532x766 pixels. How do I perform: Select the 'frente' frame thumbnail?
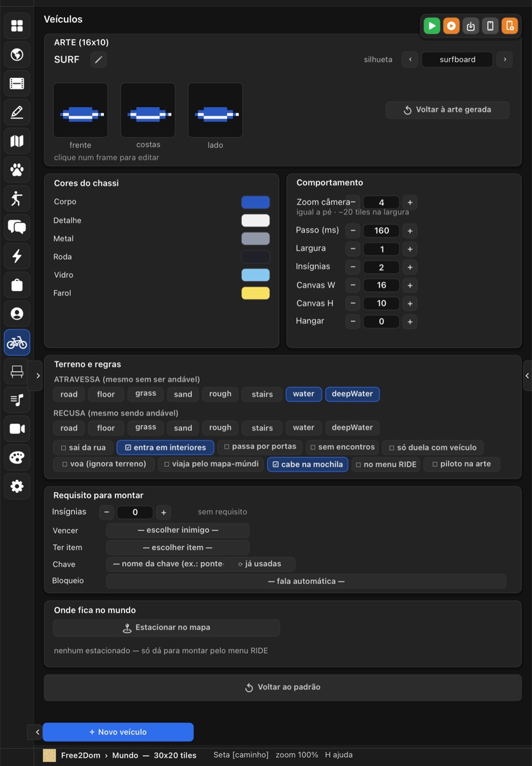(80, 110)
